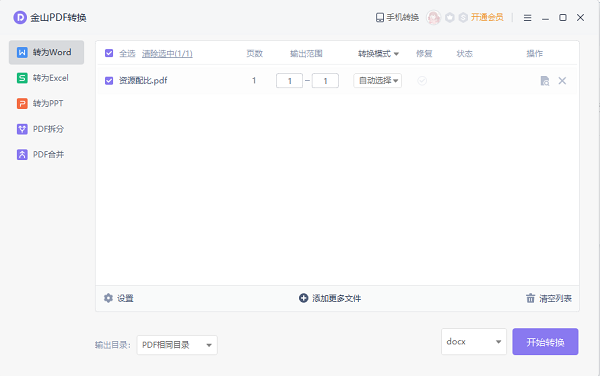Click the settings gear icon labeled 设置
Viewport: 600px width, 376px height.
click(x=108, y=298)
